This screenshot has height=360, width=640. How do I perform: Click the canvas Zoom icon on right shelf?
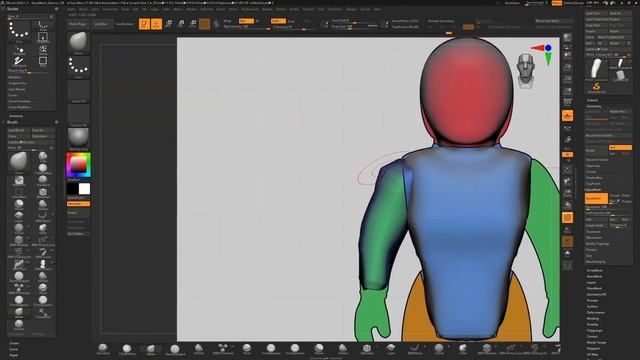[x=567, y=67]
